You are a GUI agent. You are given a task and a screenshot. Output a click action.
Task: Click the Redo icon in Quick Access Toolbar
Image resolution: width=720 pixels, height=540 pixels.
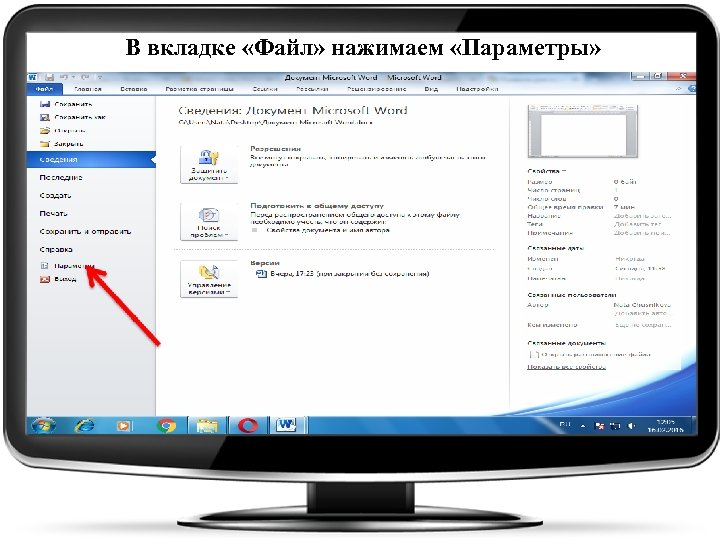click(x=85, y=77)
